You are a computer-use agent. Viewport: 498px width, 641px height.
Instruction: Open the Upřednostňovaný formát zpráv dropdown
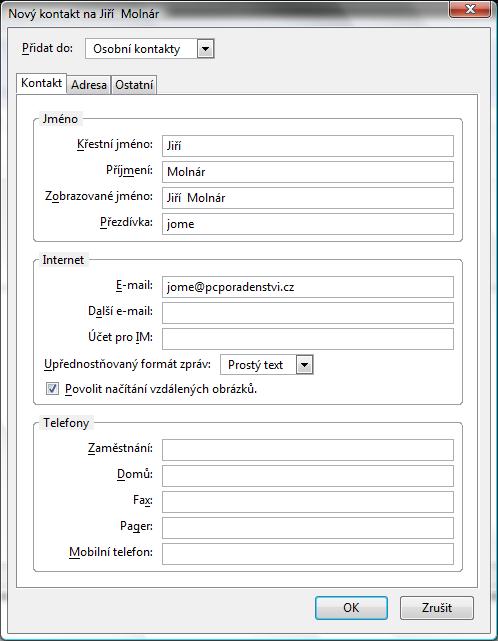pos(267,365)
